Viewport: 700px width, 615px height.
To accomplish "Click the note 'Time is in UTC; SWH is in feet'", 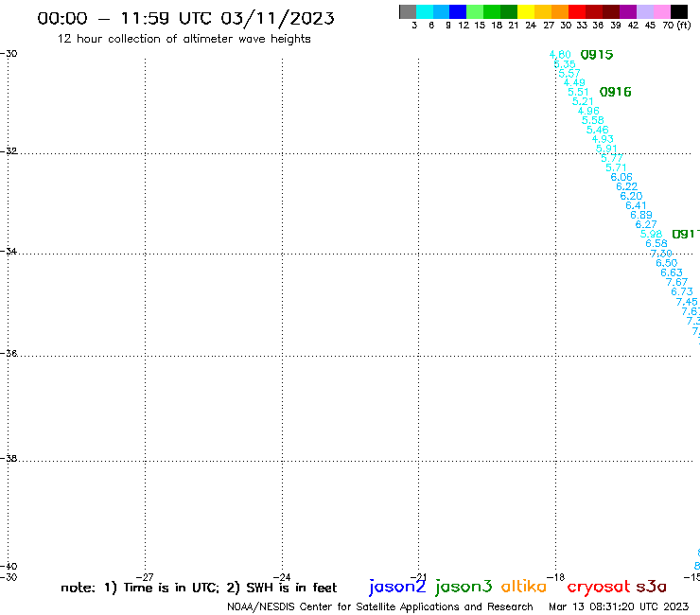I will pos(199,588).
